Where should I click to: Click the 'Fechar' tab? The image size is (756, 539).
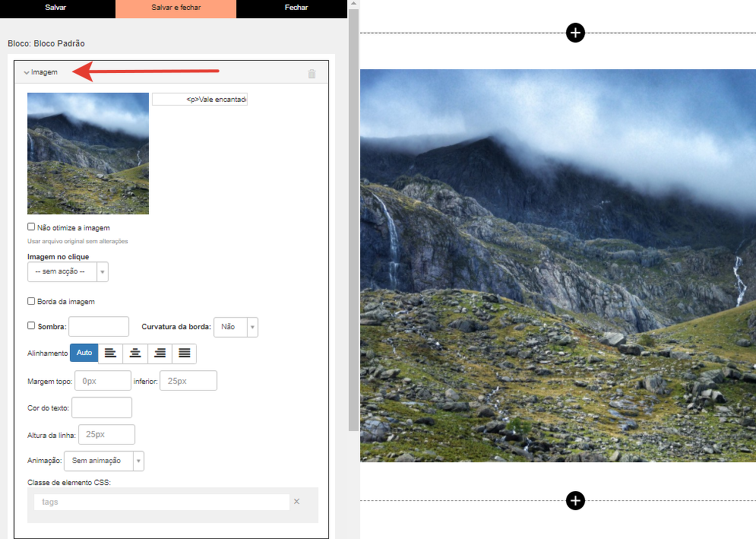pos(296,8)
